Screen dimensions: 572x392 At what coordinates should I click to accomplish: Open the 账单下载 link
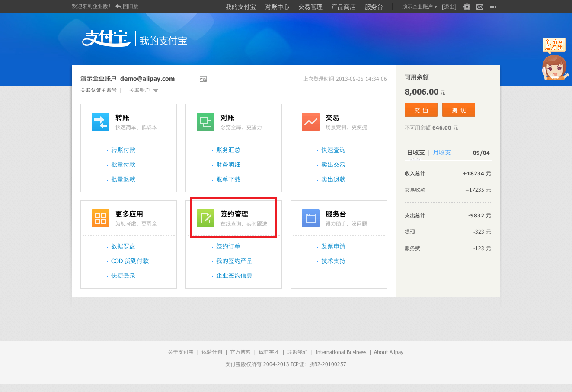(228, 179)
